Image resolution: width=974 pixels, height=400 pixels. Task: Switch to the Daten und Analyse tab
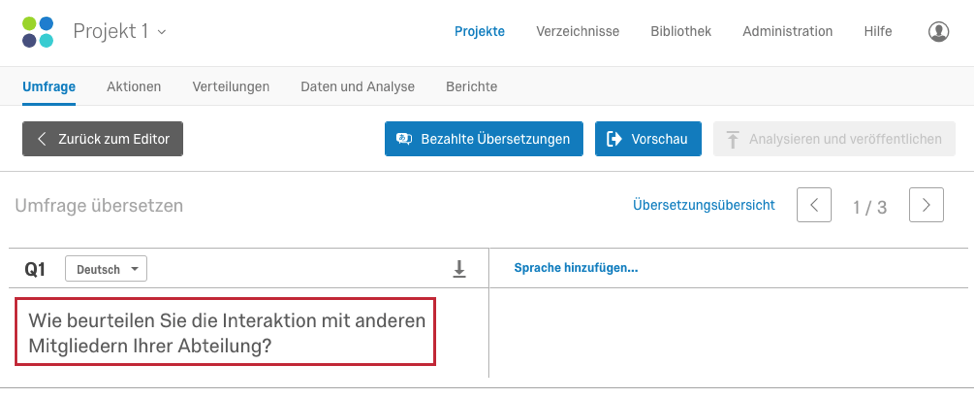[x=358, y=87]
